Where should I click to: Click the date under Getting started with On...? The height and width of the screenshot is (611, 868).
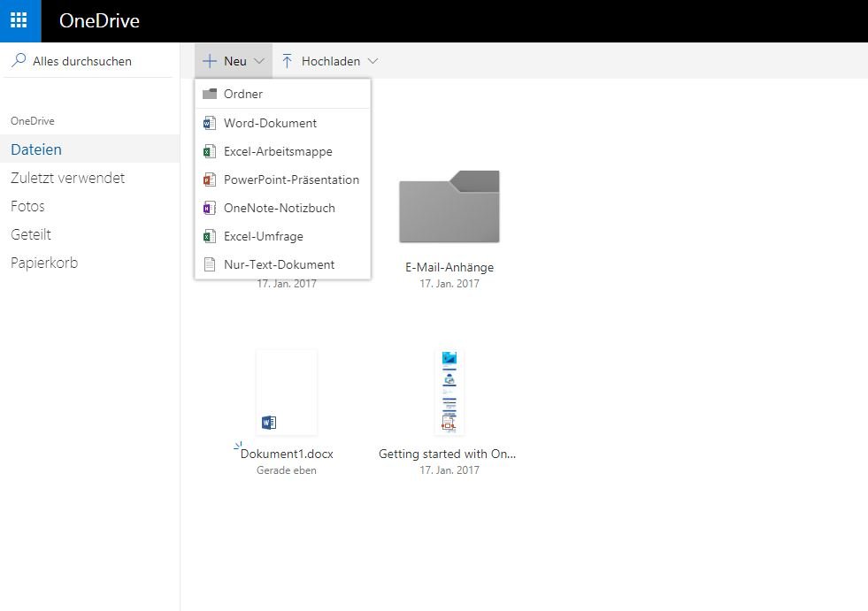coord(449,470)
